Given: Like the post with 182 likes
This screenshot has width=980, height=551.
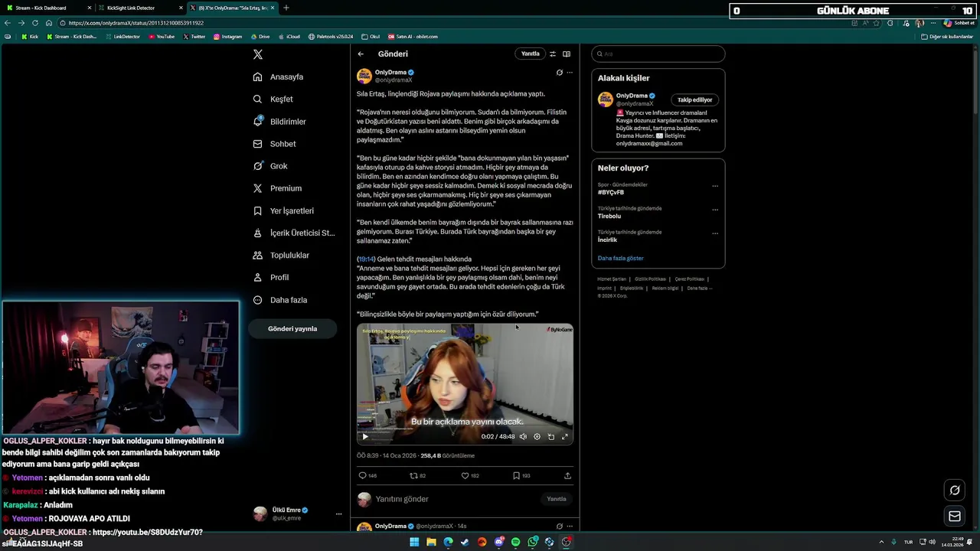Looking at the screenshot, I should tap(465, 476).
